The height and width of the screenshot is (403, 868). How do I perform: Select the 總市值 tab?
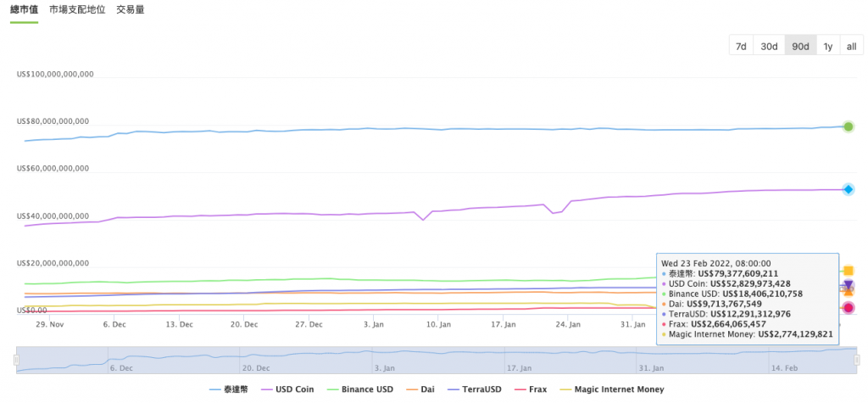point(24,10)
